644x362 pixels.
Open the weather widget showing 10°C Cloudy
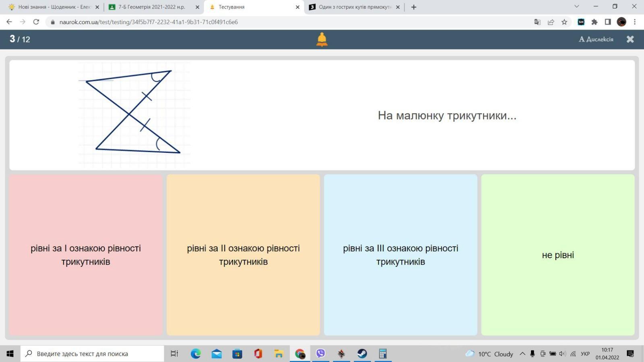[489, 354]
